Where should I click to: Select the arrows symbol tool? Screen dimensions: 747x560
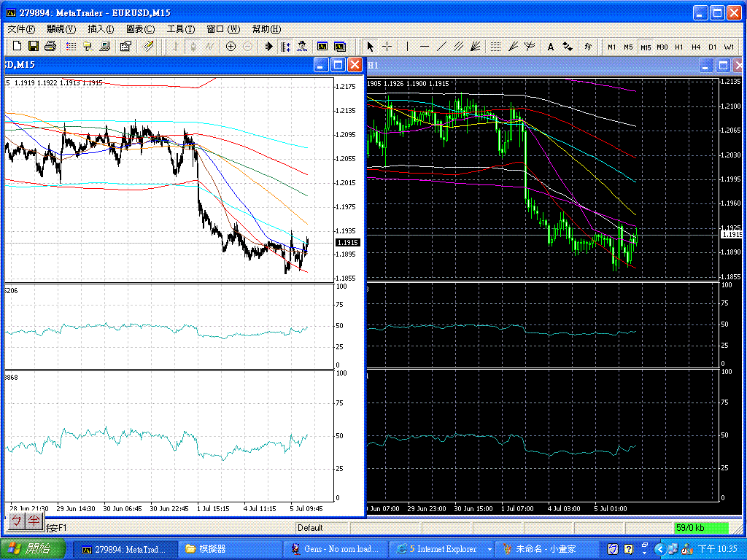click(568, 46)
